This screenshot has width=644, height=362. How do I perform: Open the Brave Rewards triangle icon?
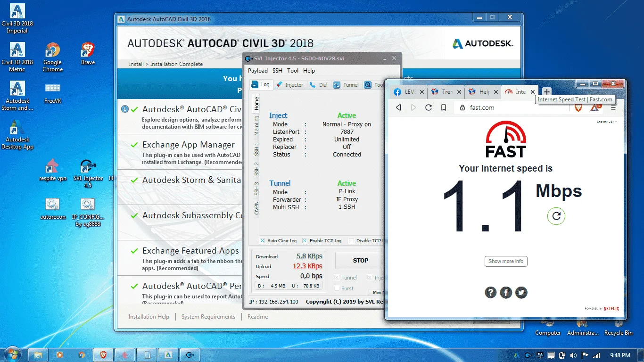point(595,107)
